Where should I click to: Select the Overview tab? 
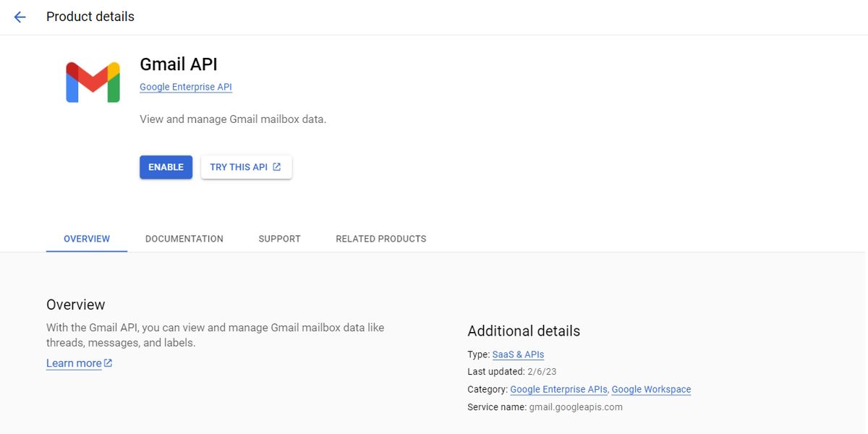[x=87, y=239]
